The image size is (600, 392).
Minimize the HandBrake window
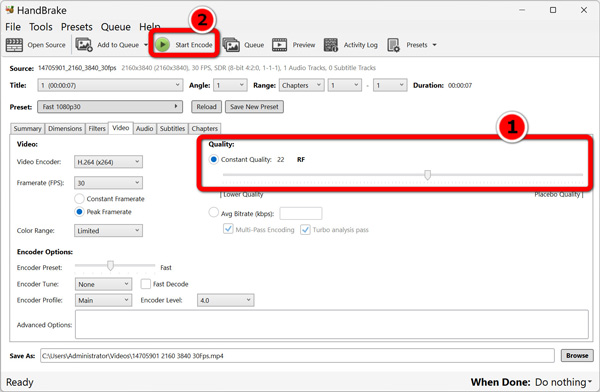[522, 10]
